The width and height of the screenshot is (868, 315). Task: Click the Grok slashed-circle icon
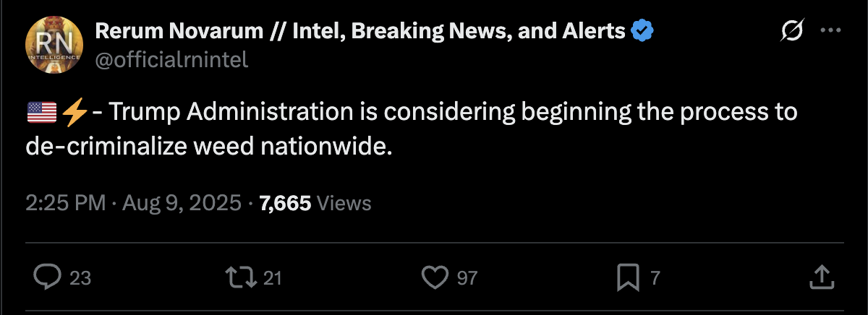tap(790, 31)
